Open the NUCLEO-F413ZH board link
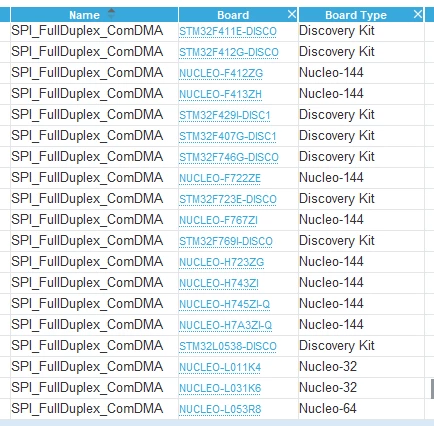The image size is (434, 426). 220,94
